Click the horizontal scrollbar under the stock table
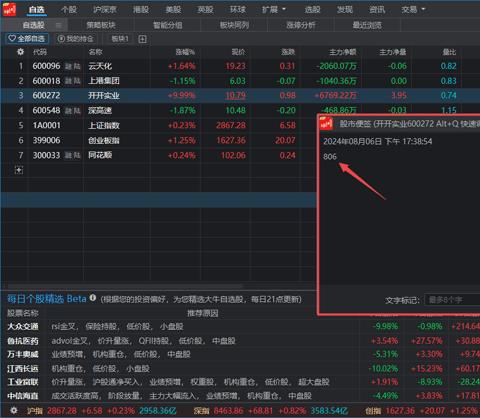 (125, 286)
